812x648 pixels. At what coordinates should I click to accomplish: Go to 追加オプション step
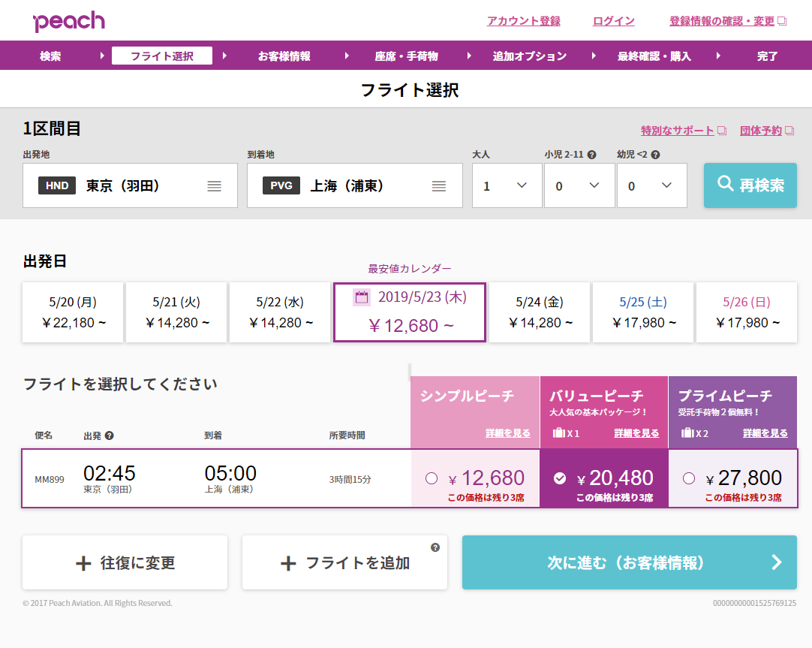[530, 56]
